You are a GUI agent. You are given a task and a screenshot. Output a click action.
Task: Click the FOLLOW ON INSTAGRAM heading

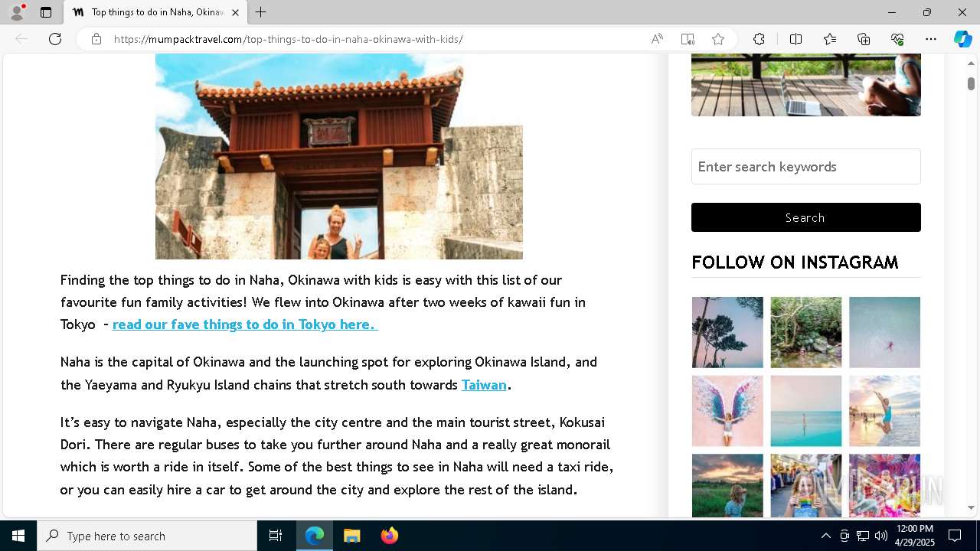coord(795,262)
